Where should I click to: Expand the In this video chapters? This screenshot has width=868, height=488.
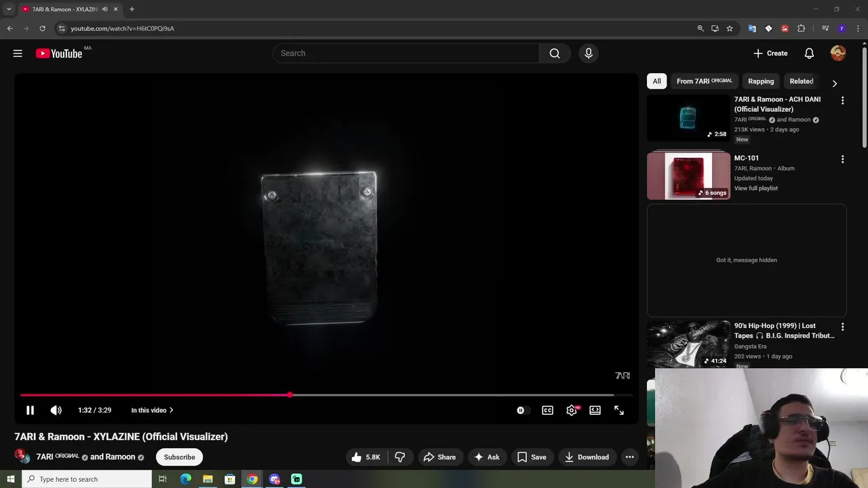pos(153,410)
